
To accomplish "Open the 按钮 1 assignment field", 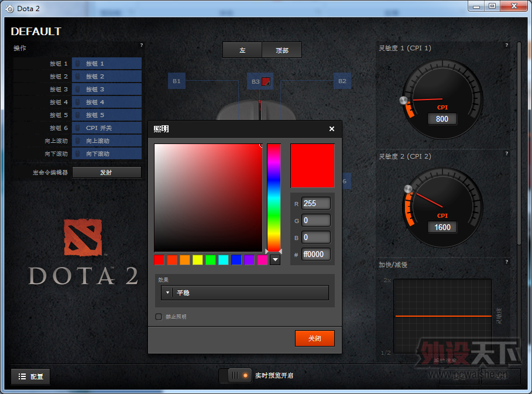I will pyautogui.click(x=107, y=63).
